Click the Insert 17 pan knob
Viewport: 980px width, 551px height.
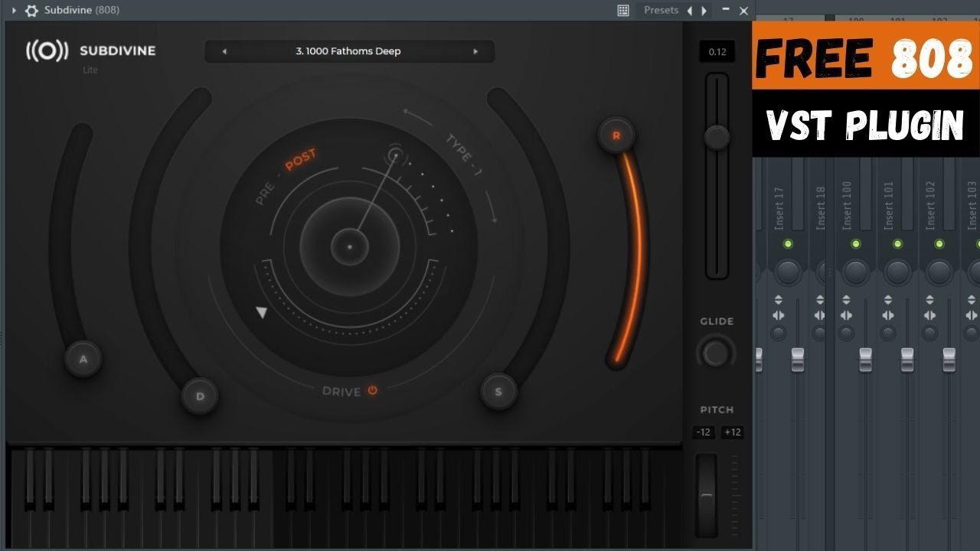point(788,271)
